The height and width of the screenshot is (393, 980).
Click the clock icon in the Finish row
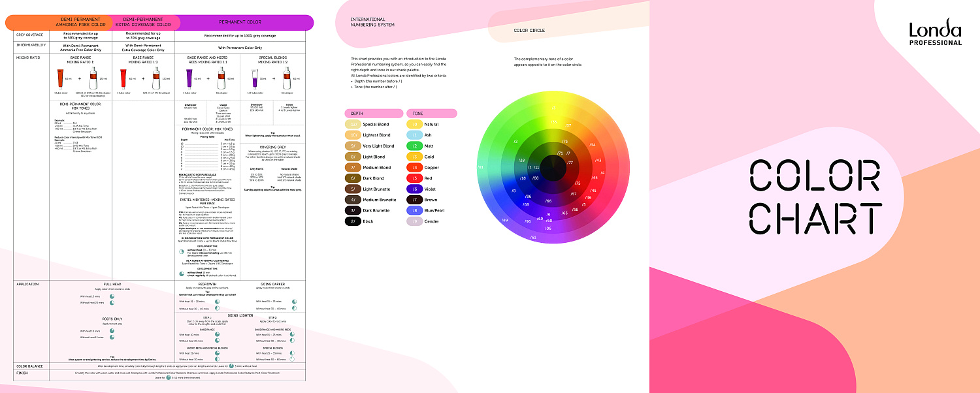tap(167, 378)
